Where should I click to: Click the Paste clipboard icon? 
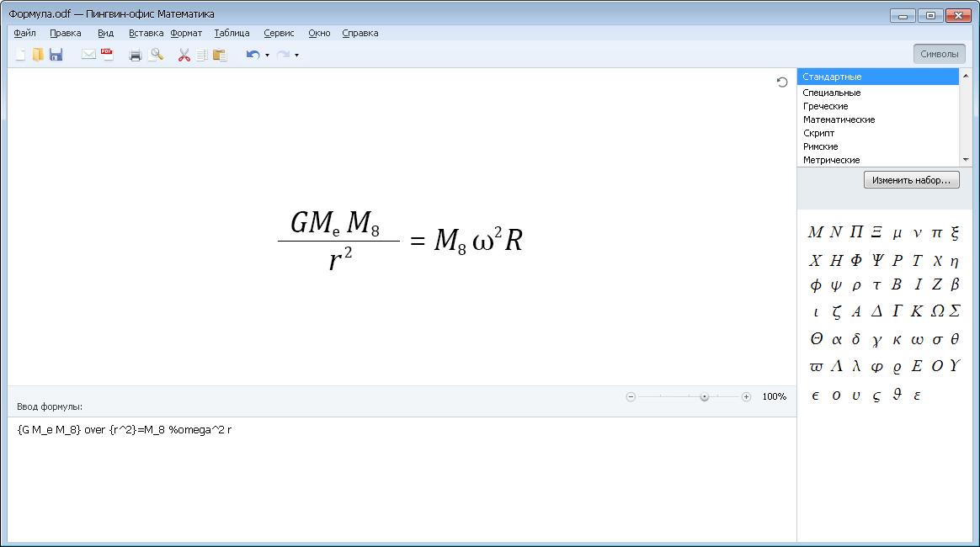220,55
